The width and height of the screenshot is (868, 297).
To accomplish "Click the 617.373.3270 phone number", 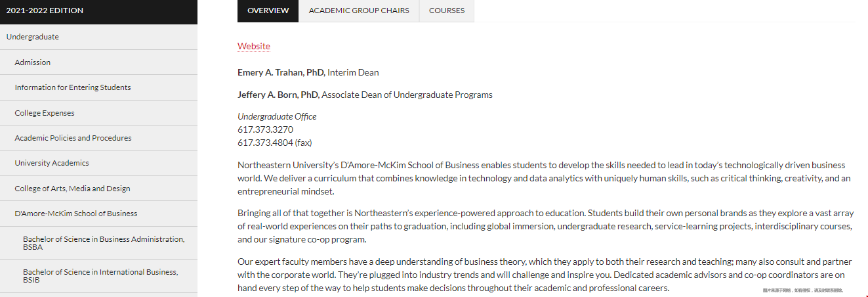I will pyautogui.click(x=265, y=129).
